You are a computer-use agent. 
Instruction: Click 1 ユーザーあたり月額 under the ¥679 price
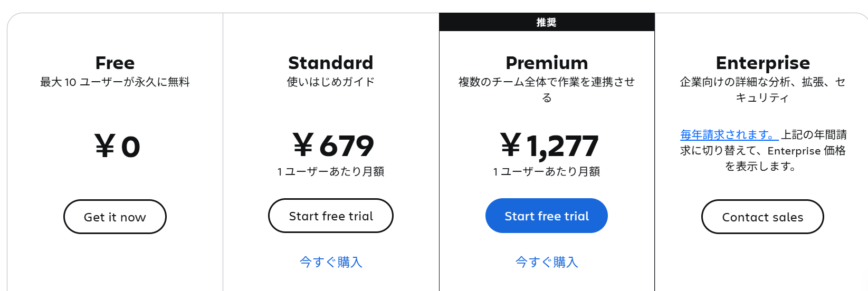pos(331,172)
